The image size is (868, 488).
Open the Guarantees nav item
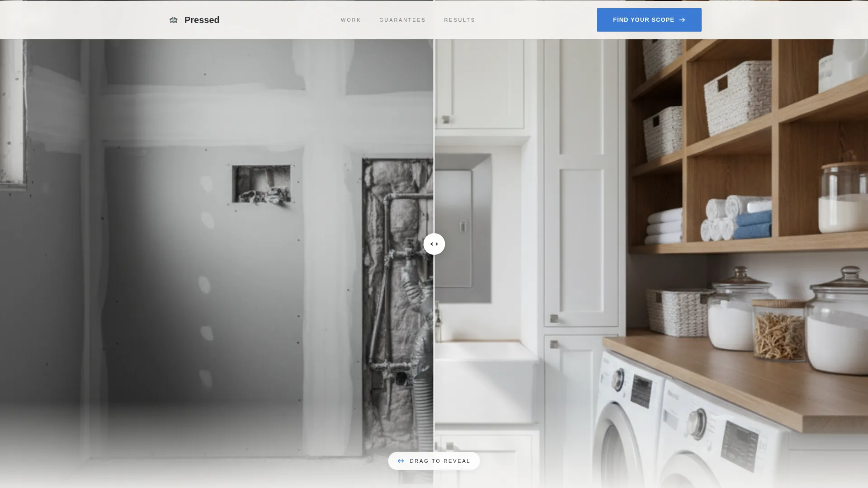(x=402, y=20)
